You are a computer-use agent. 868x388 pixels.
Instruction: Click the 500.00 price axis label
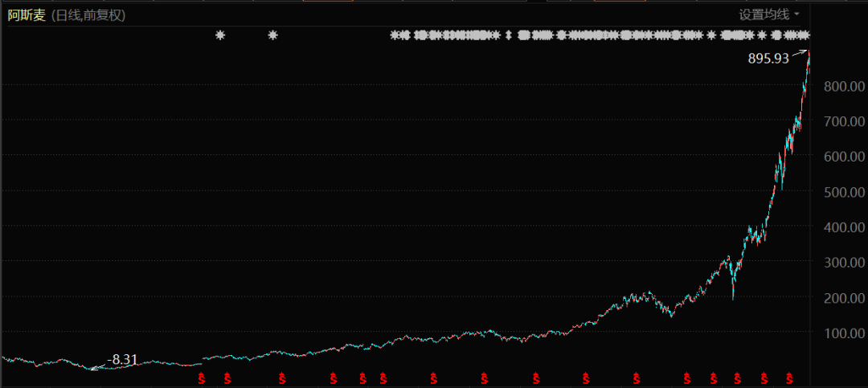coord(842,192)
